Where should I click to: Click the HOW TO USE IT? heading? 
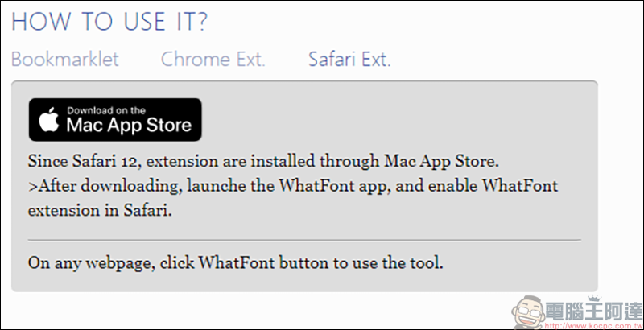tap(109, 23)
